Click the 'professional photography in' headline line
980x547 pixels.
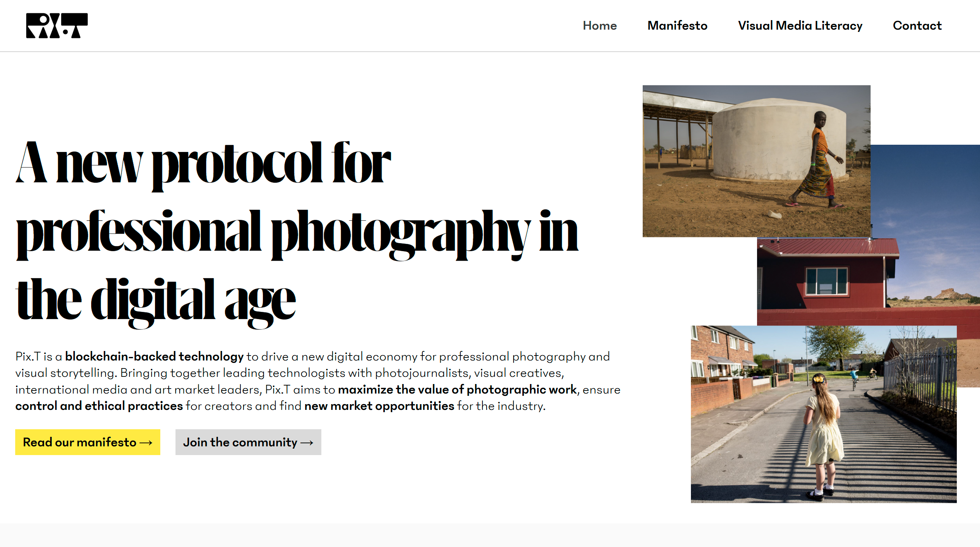pyautogui.click(x=297, y=232)
